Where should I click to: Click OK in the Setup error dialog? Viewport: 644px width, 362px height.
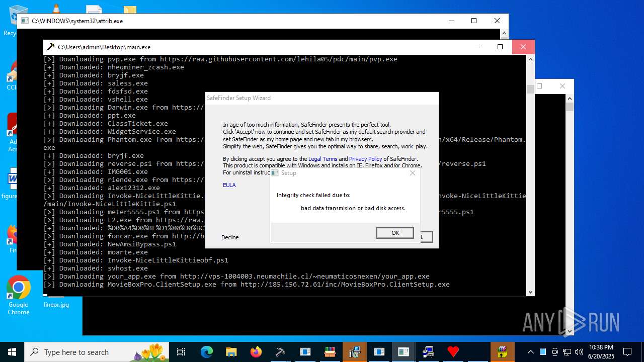395,233
